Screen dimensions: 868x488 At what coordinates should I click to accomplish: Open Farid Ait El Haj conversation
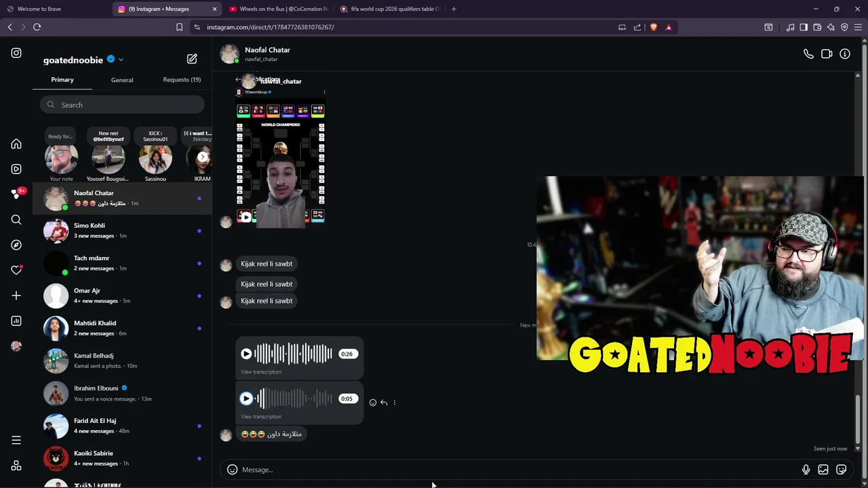tap(122, 426)
